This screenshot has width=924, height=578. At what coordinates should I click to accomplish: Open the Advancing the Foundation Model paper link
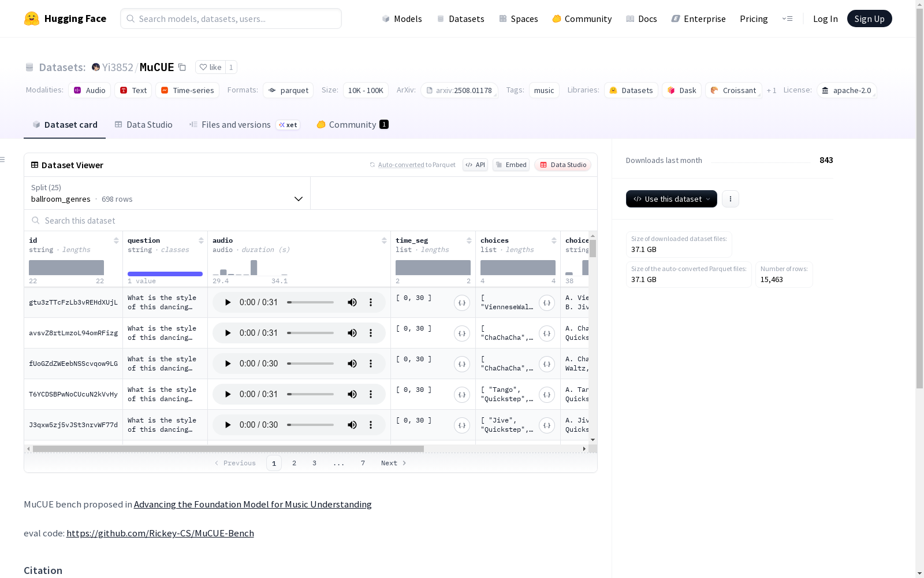[x=253, y=504]
